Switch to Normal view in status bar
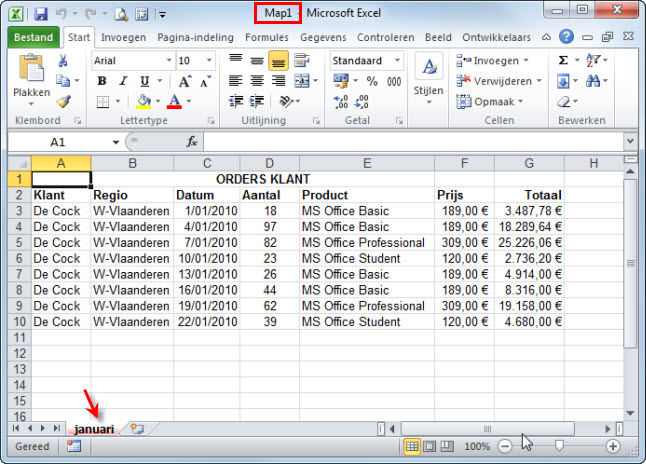Screen dimensions: 646x464 click(412, 446)
